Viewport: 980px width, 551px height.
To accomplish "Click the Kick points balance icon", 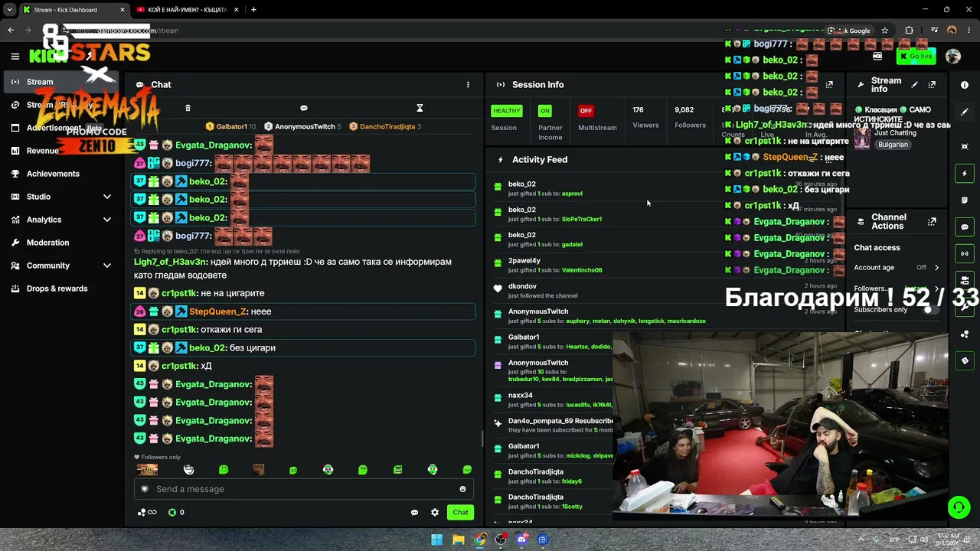I will 172,513.
